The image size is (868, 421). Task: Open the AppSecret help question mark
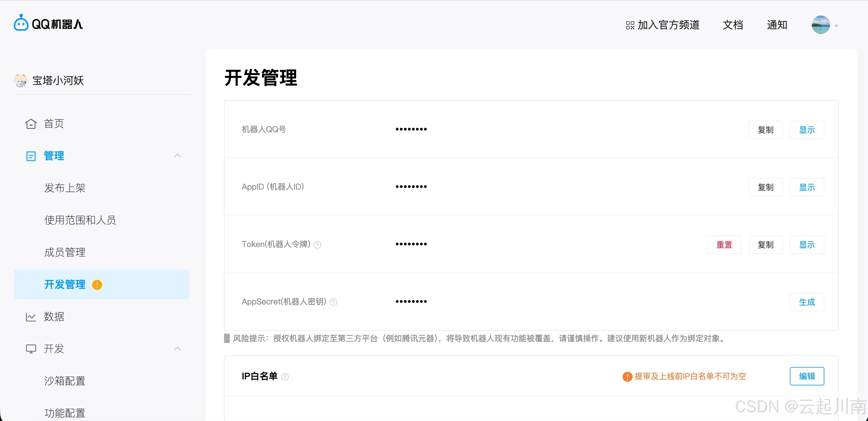coord(333,302)
